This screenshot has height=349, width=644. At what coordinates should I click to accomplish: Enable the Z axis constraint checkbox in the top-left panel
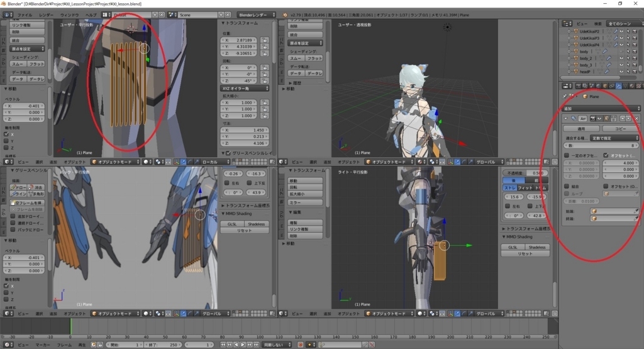[6, 148]
